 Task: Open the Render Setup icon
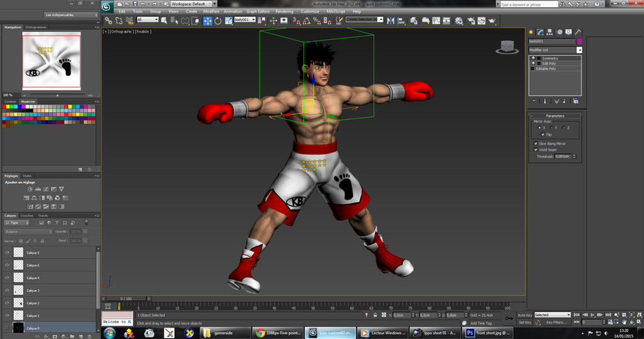(x=471, y=21)
